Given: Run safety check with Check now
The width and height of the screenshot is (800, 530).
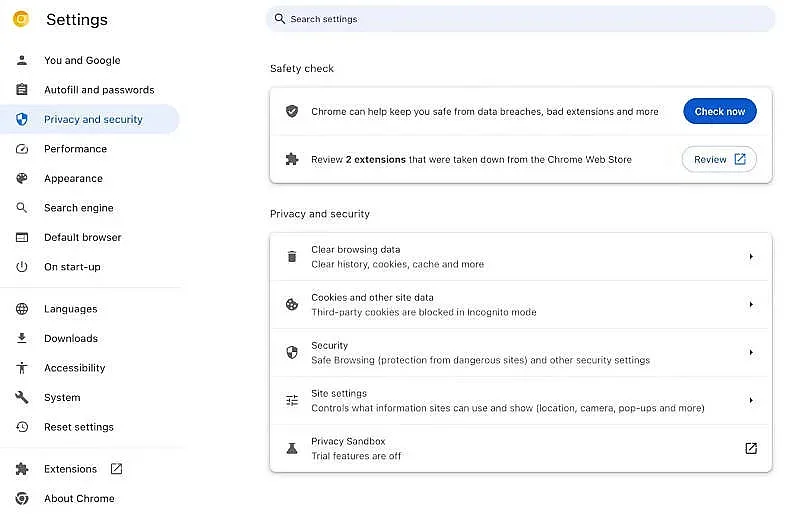Looking at the screenshot, I should [x=719, y=111].
